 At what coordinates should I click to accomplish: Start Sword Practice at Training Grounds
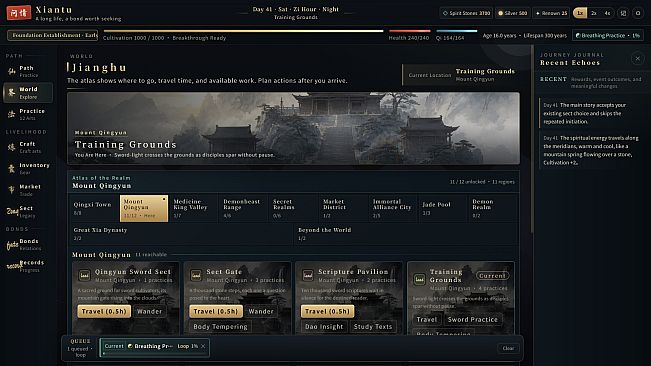[x=472, y=320]
